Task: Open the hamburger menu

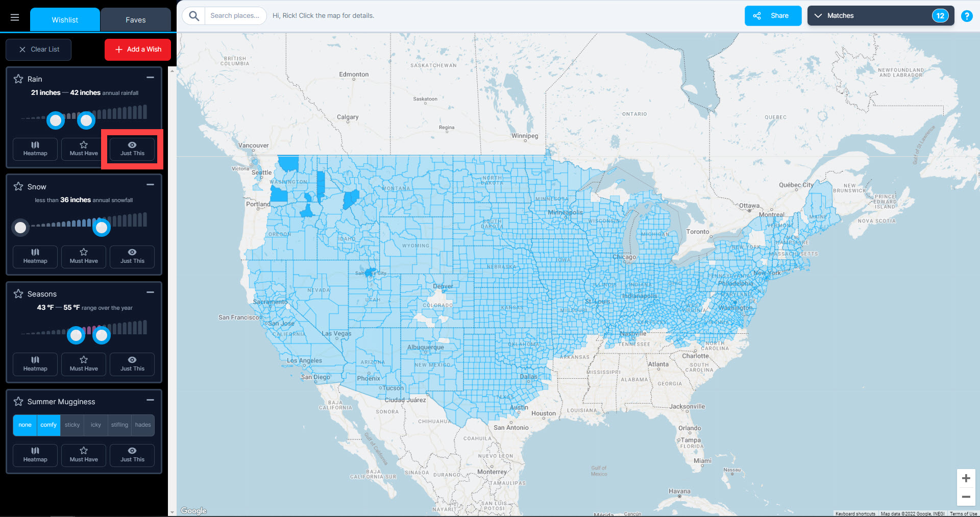Action: coord(15,17)
